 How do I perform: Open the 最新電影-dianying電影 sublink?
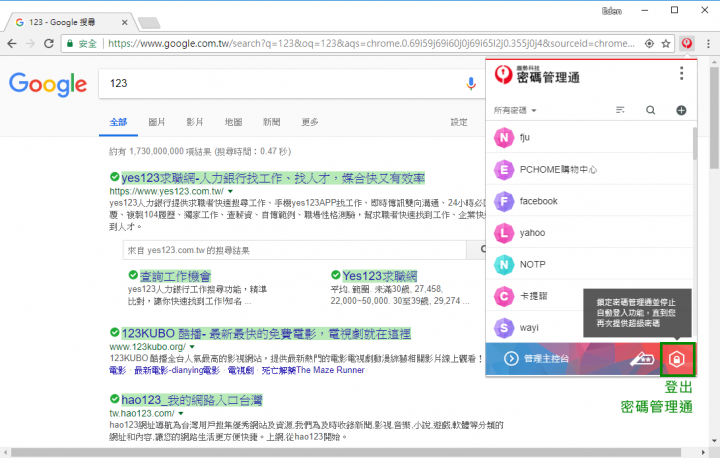tap(177, 370)
